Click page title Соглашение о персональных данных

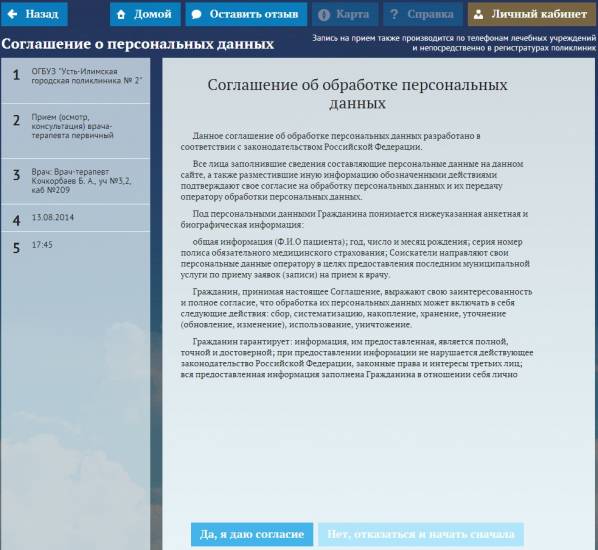coord(137,44)
